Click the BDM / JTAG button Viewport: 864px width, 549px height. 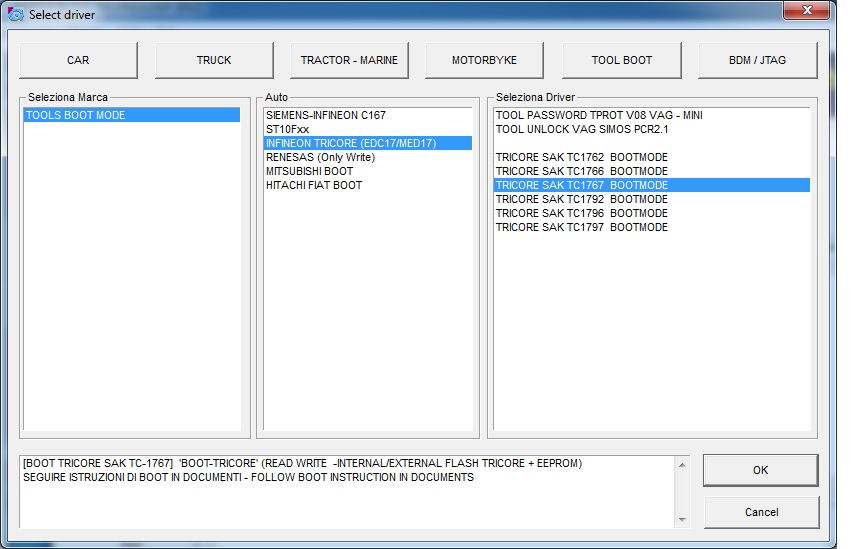pyautogui.click(x=758, y=60)
